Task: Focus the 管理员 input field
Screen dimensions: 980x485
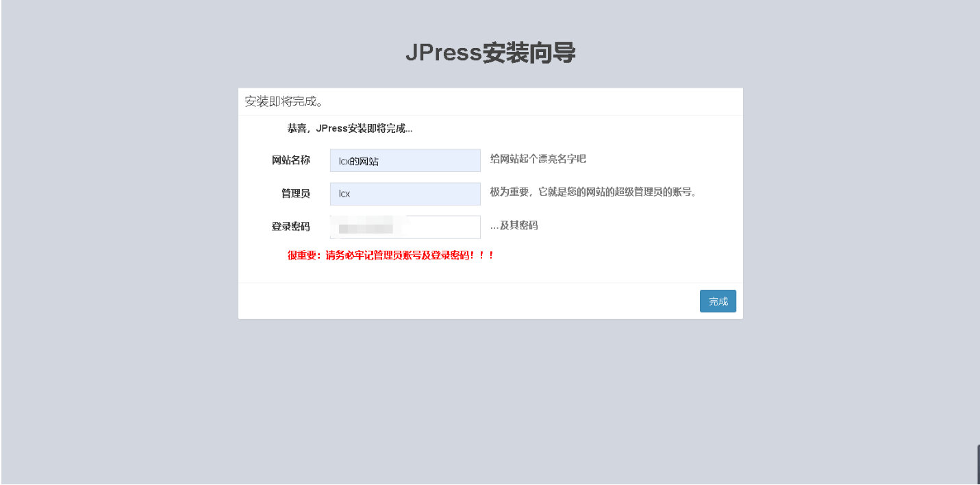Action: (405, 194)
